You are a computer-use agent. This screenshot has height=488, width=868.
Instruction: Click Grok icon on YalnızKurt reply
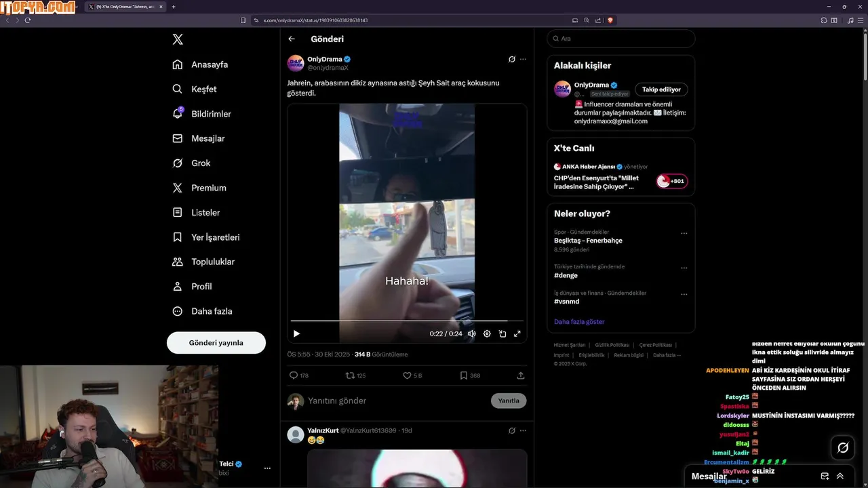(x=512, y=430)
